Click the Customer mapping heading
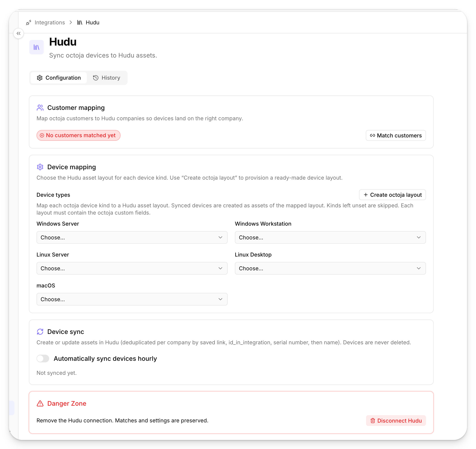The width and height of the screenshot is (476, 449). (76, 108)
